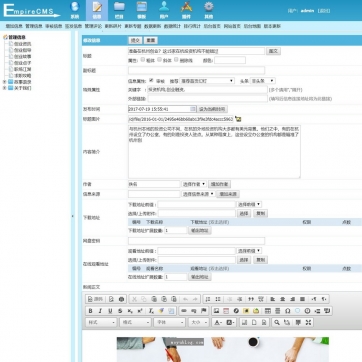Viewport: 362px width, 362px height.
Task: Open the prefix dropdown in online viewing address row
Action: pyautogui.click(x=249, y=250)
